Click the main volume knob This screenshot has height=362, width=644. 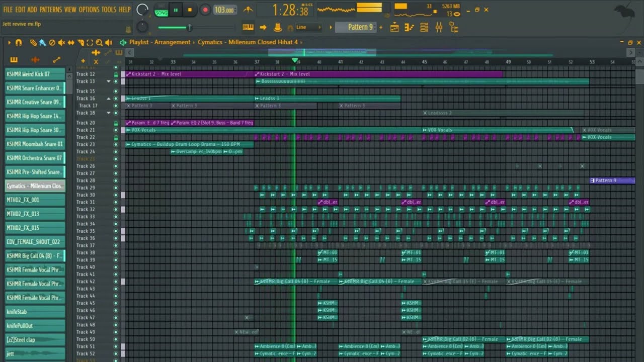pos(142,10)
